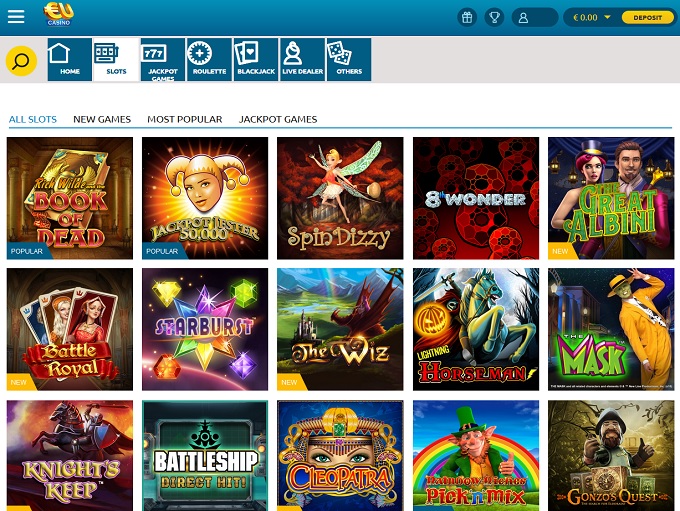The width and height of the screenshot is (680, 511).
Task: Open the Jackpot Games category icon
Action: (162, 59)
